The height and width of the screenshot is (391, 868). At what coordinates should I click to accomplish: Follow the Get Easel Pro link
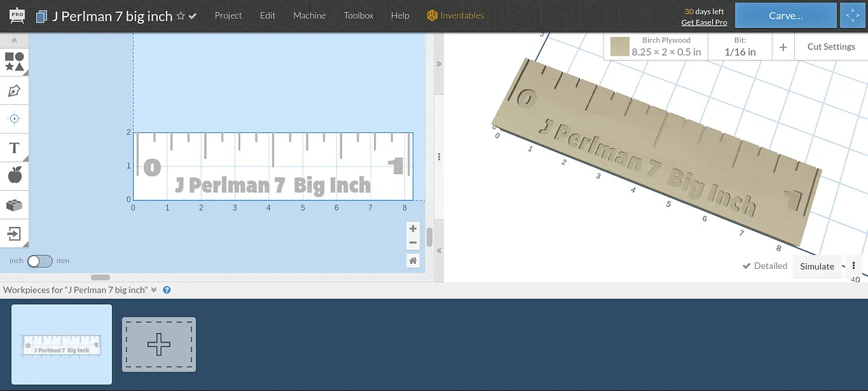point(704,22)
